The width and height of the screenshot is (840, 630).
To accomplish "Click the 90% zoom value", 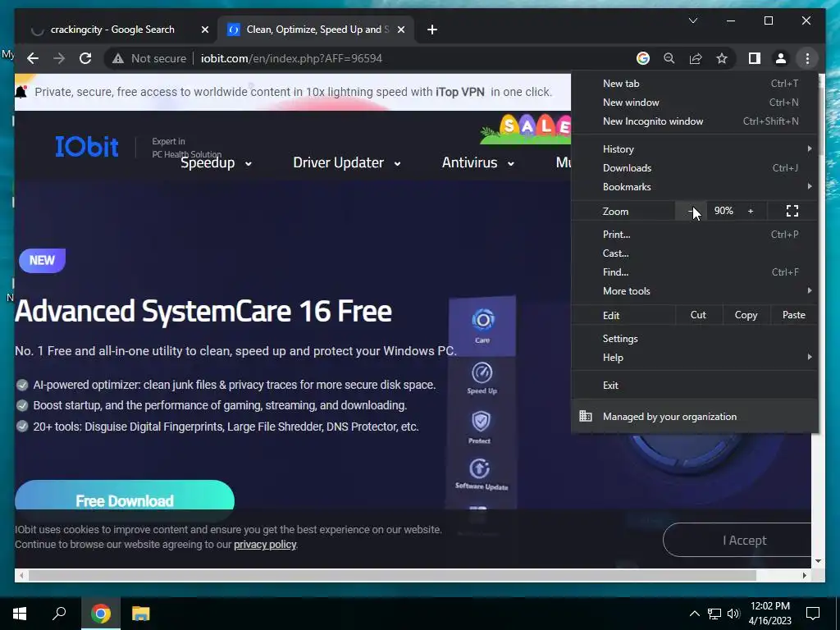I will tap(724, 211).
